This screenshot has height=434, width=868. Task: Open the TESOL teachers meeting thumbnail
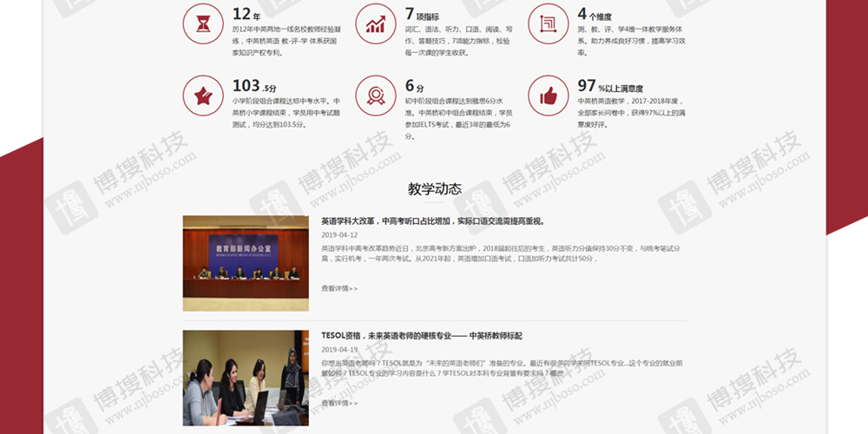[x=246, y=378]
